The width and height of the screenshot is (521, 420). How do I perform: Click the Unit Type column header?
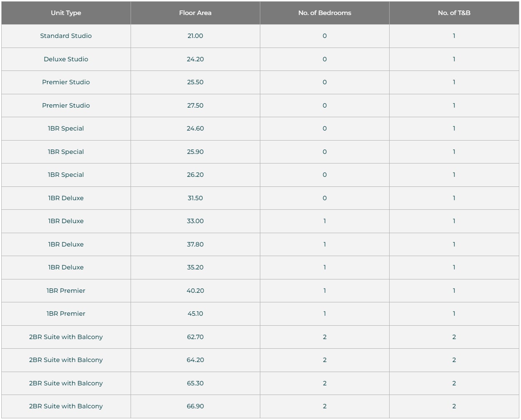(66, 13)
